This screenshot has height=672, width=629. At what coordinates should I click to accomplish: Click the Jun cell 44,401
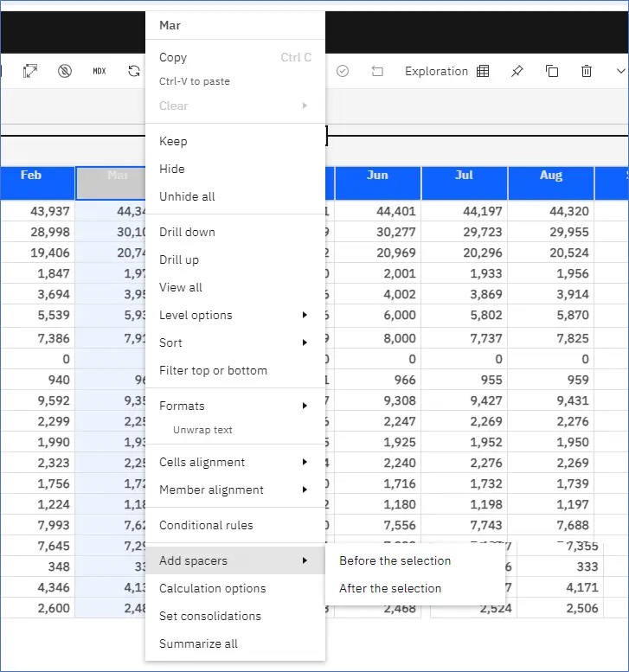(378, 211)
